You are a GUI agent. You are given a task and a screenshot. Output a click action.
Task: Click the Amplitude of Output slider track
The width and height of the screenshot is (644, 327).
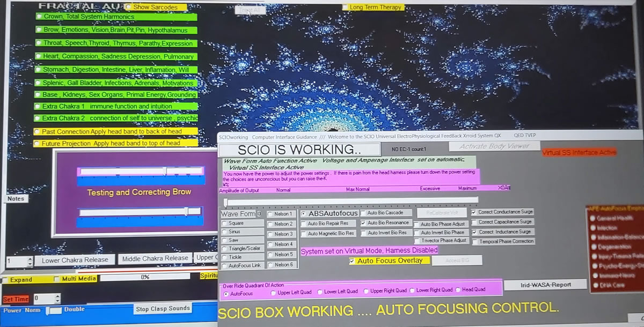tap(349, 200)
